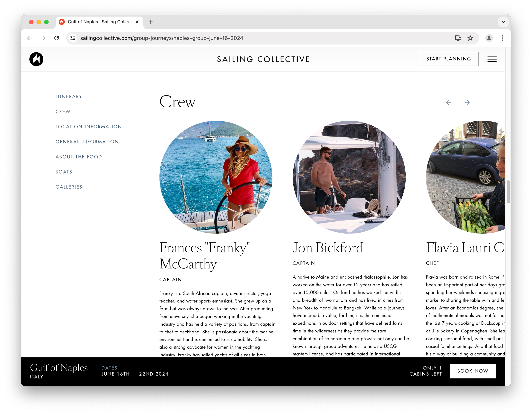Viewport: 532px width, 414px height.
Task: Reload the page
Action: pyautogui.click(x=56, y=38)
